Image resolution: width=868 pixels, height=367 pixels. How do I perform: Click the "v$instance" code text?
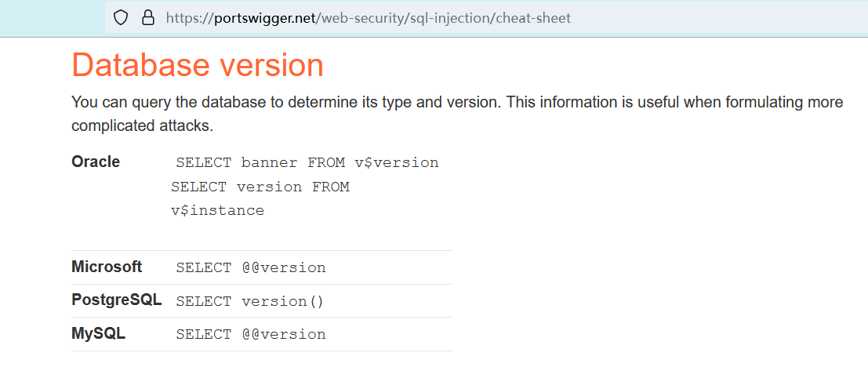point(217,210)
